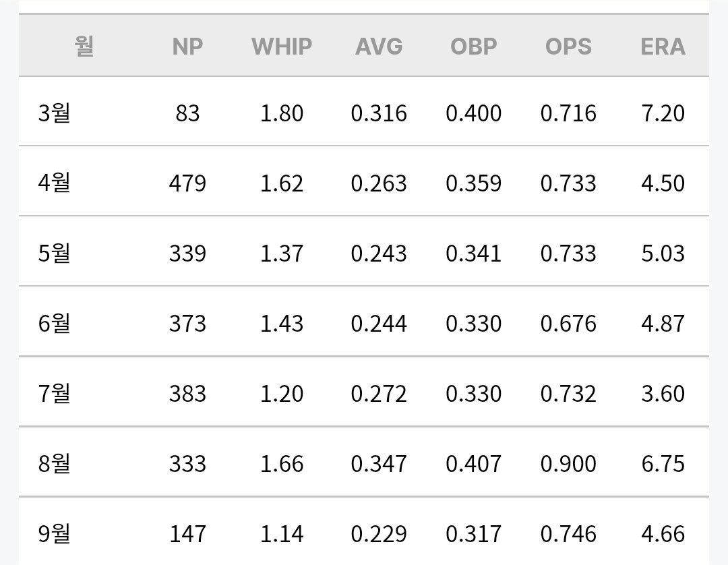Click the AVG column header

pos(379,47)
